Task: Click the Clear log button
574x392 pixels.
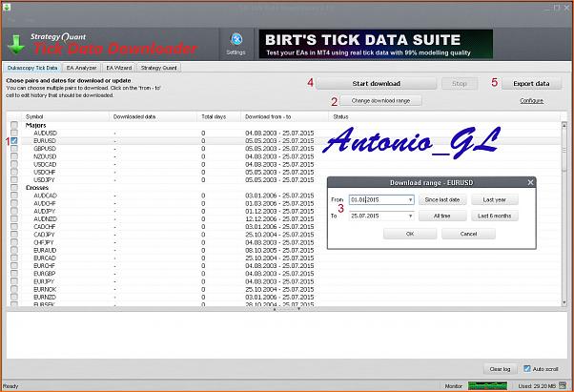Action: (x=500, y=369)
